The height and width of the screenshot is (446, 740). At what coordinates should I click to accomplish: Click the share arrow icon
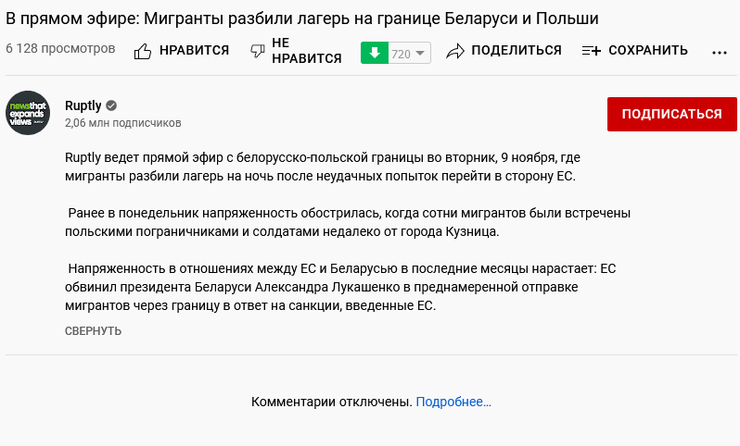click(x=455, y=51)
